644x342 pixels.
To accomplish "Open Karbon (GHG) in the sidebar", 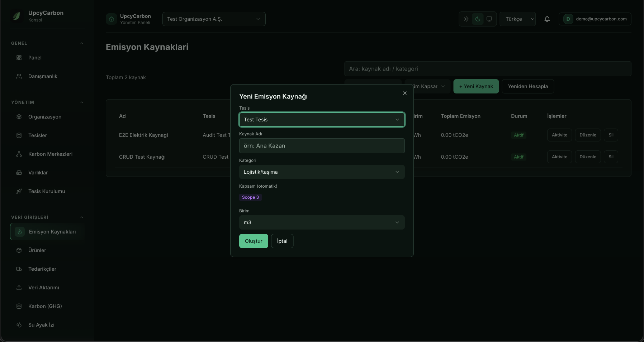I will (x=47, y=306).
